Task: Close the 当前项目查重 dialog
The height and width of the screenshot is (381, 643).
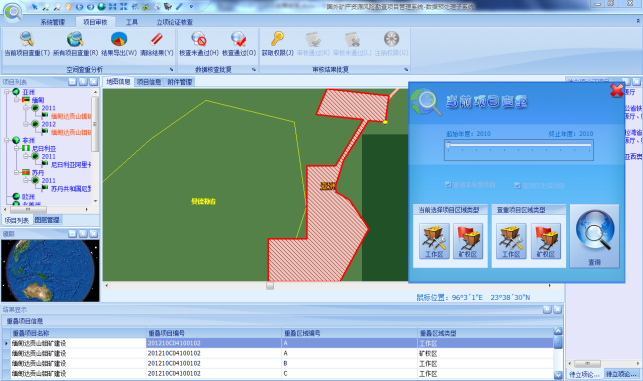Action: point(616,90)
